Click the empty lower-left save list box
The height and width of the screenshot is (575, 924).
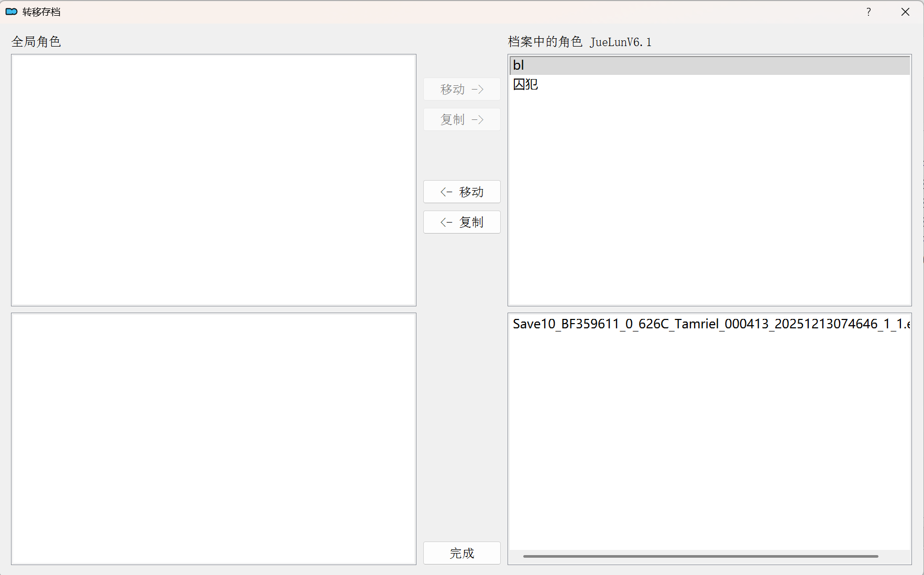click(213, 438)
